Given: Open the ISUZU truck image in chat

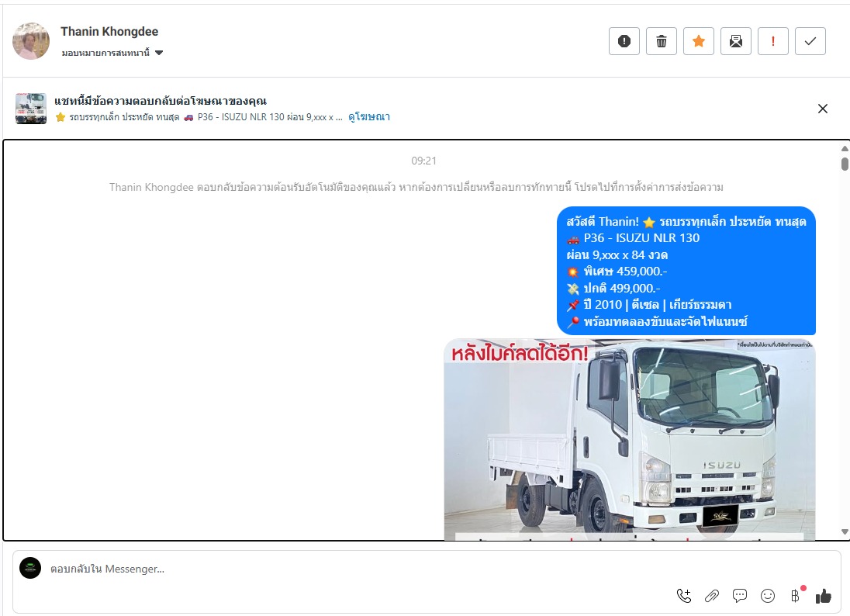Looking at the screenshot, I should click(x=630, y=440).
